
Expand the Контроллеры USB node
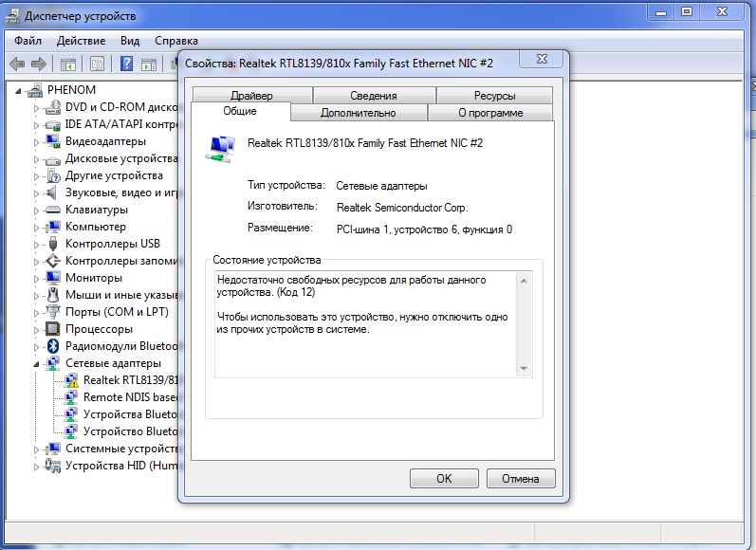[36, 245]
